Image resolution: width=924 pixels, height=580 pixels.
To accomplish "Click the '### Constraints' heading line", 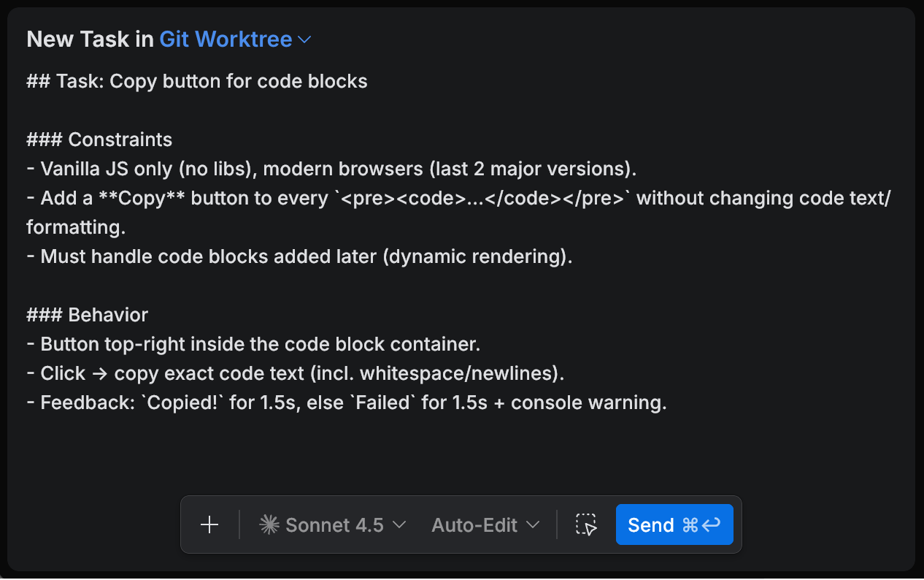I will 99,140.
